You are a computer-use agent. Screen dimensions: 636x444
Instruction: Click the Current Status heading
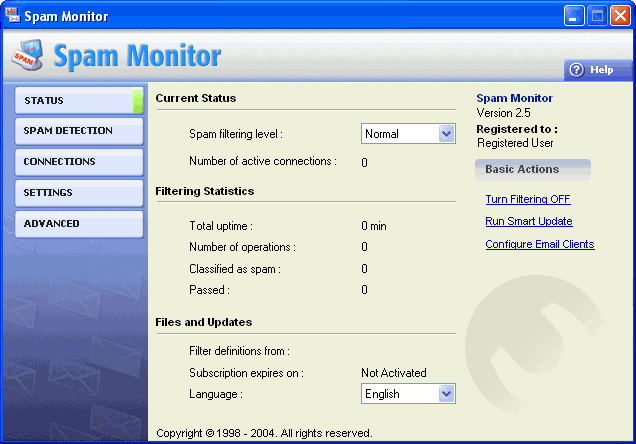tap(196, 98)
